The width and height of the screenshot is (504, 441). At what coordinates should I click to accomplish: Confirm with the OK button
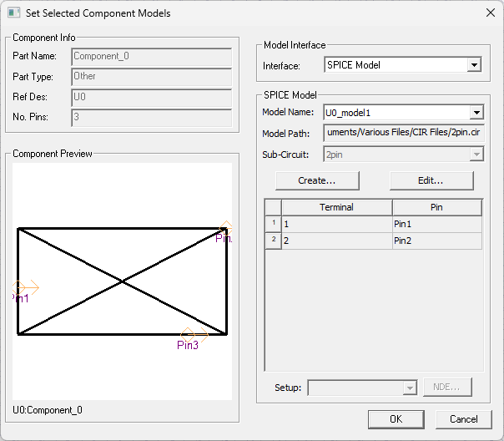pyautogui.click(x=396, y=419)
